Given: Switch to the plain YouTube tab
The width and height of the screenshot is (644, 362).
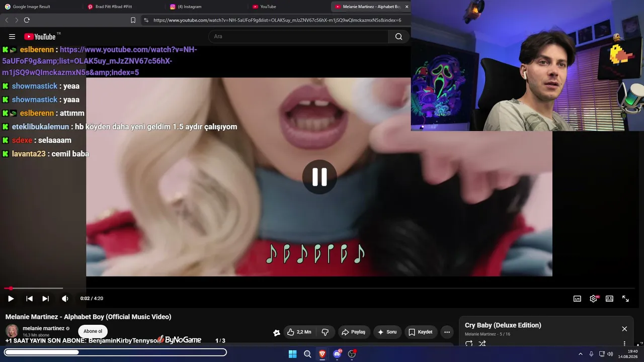Looking at the screenshot, I should (x=268, y=7).
